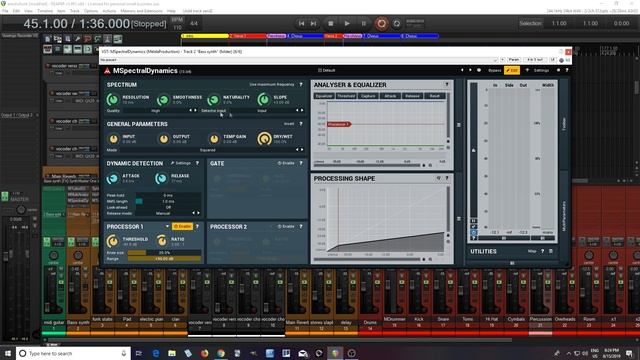Viewport: 640px width, 360px height.
Task: Click the Naturality knob
Action: (x=213, y=99)
